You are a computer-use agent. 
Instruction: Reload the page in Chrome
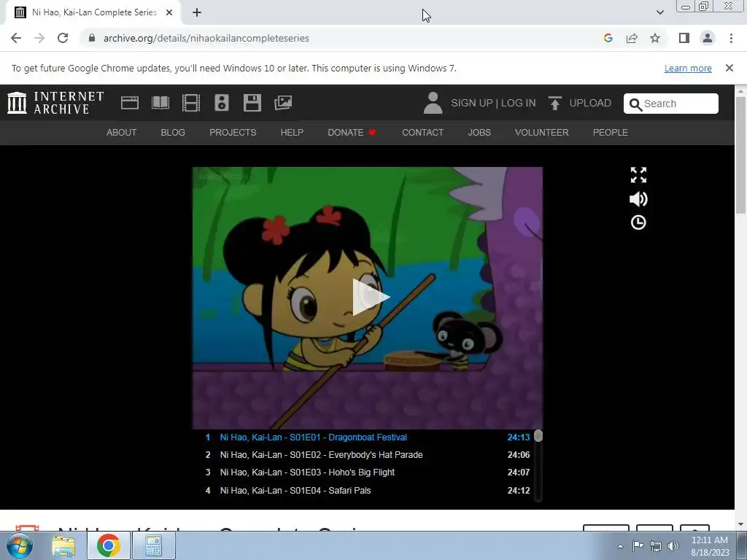click(63, 38)
